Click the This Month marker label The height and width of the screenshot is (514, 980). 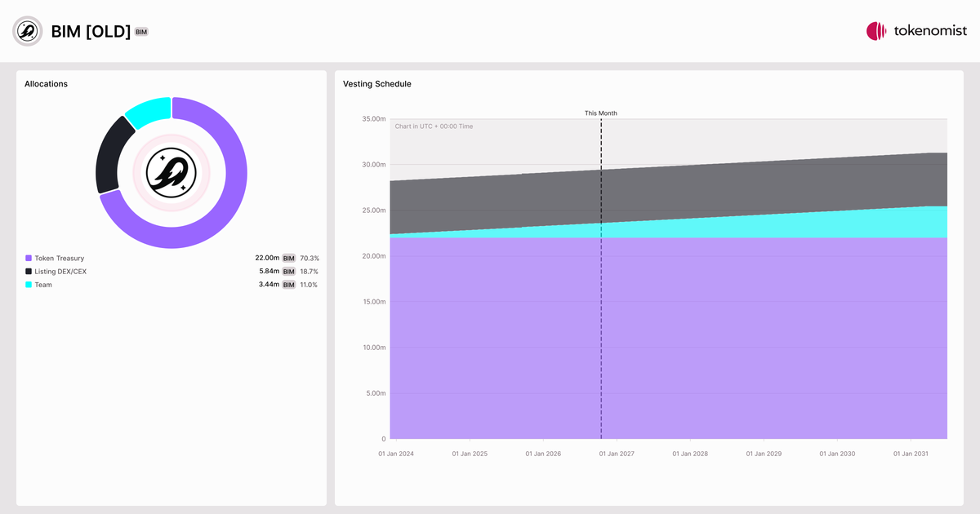point(601,113)
